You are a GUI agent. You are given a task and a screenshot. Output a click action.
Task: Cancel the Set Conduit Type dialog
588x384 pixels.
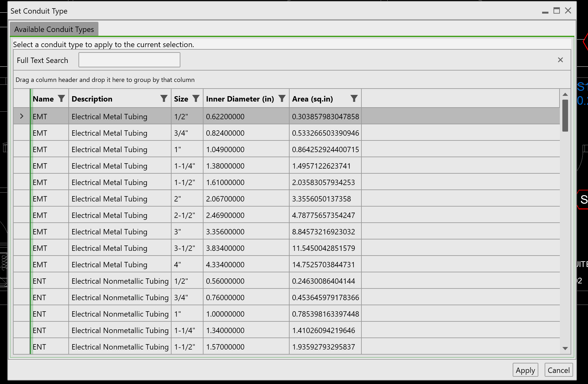(x=559, y=370)
